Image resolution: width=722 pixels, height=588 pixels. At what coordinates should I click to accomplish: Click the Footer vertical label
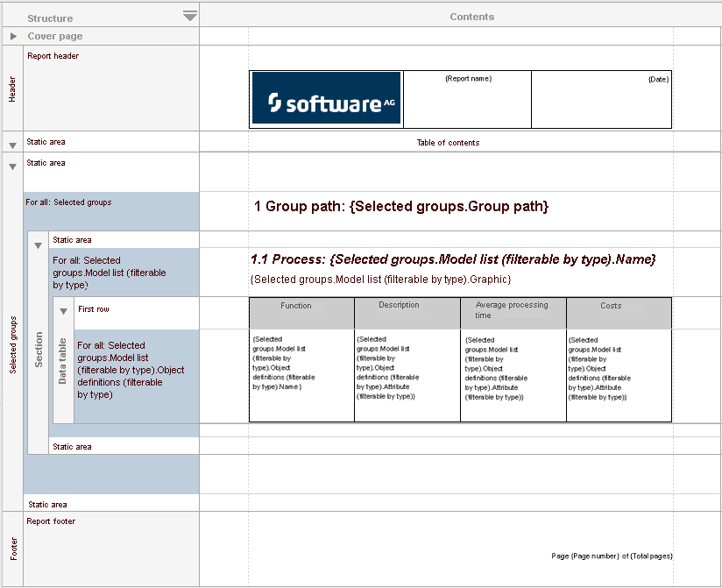click(x=13, y=549)
